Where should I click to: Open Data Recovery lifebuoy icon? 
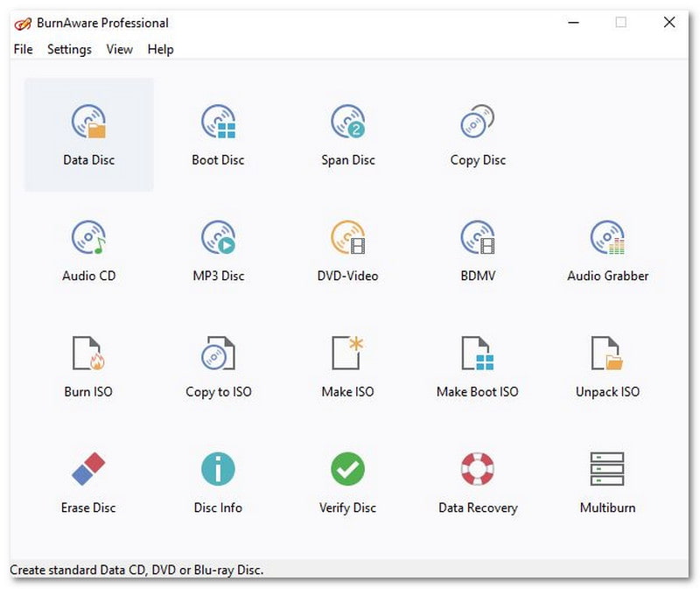tap(478, 469)
